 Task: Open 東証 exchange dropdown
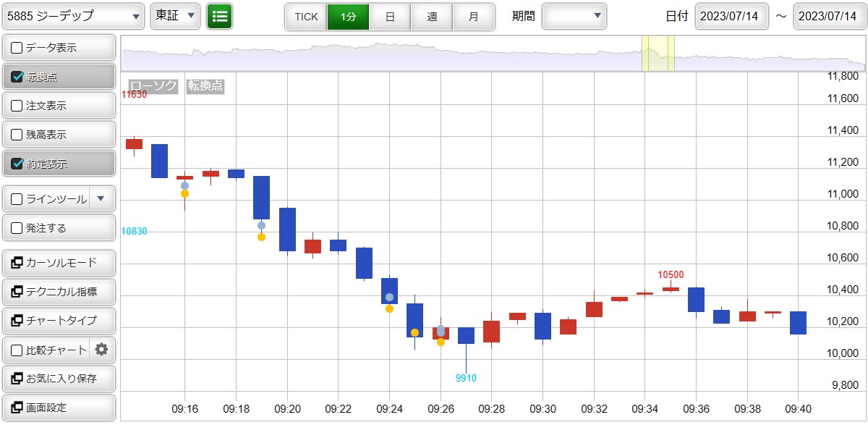pos(175,16)
